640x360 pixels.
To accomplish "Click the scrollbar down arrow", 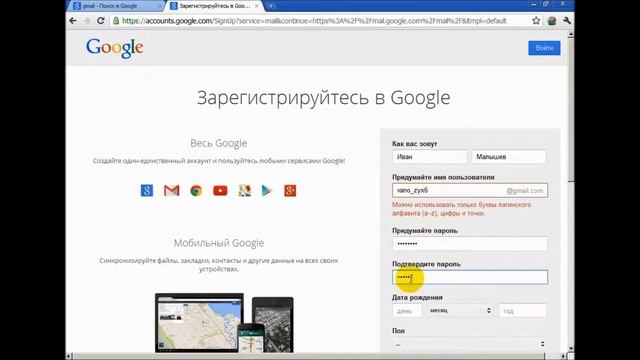I will [x=571, y=349].
